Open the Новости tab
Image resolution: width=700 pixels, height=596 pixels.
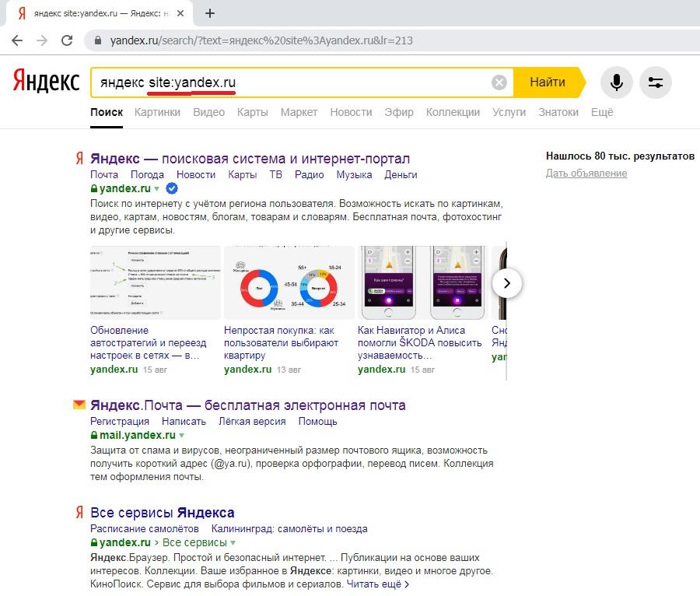pyautogui.click(x=351, y=112)
